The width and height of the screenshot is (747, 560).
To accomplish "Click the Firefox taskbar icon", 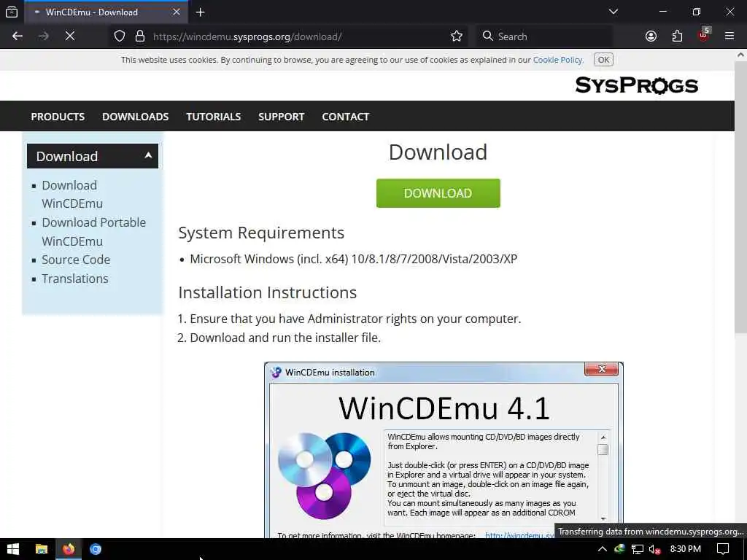I will point(69,549).
